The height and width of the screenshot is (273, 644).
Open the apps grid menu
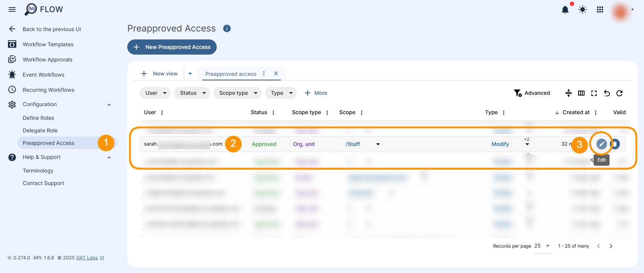tap(600, 10)
